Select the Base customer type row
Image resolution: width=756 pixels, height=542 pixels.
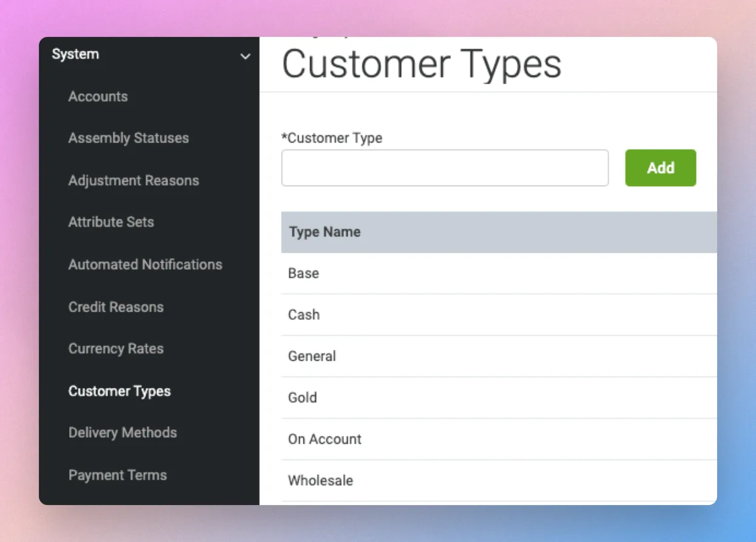coord(499,273)
